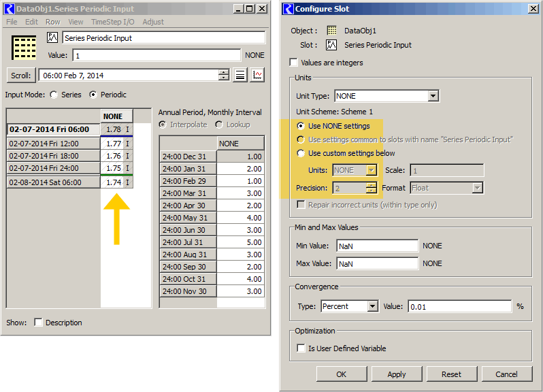Select the Series input mode

[x=54, y=95]
